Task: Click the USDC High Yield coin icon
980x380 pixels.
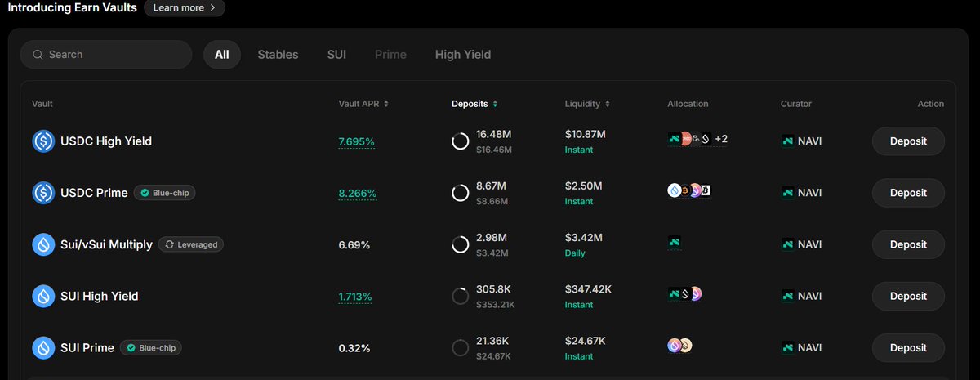Action: (x=43, y=141)
